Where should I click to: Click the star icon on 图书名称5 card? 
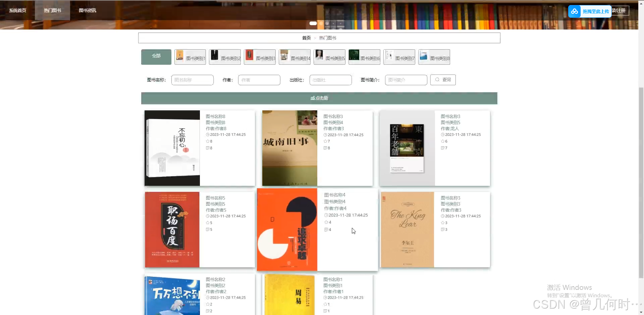208,223
